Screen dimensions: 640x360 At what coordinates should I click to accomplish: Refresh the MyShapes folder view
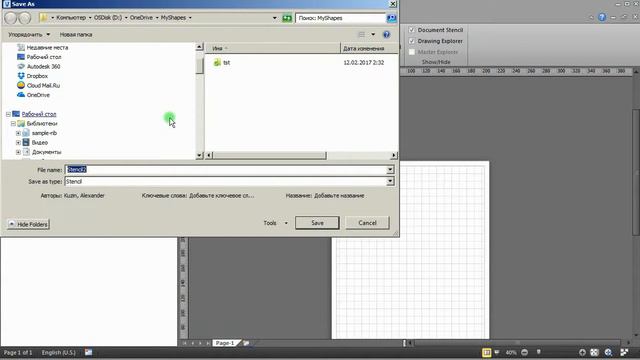click(x=287, y=18)
